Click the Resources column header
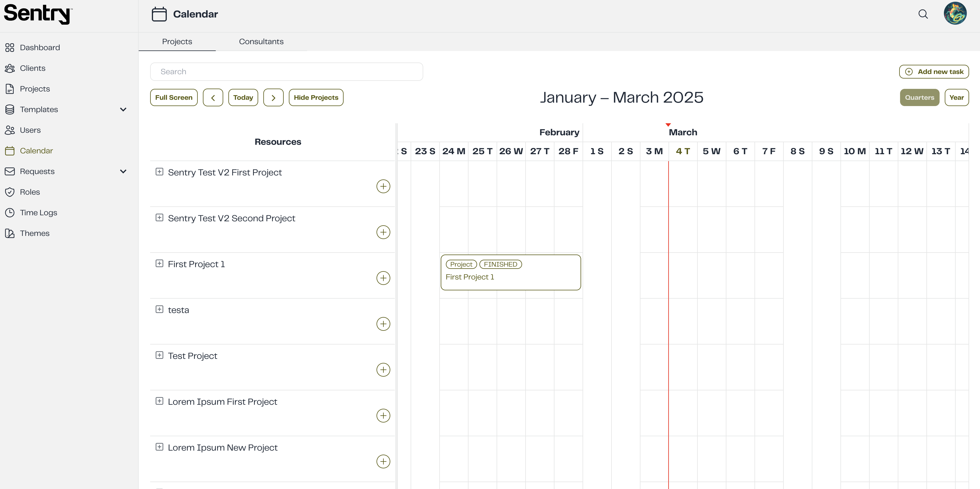Viewport: 980px width, 489px height. tap(278, 142)
